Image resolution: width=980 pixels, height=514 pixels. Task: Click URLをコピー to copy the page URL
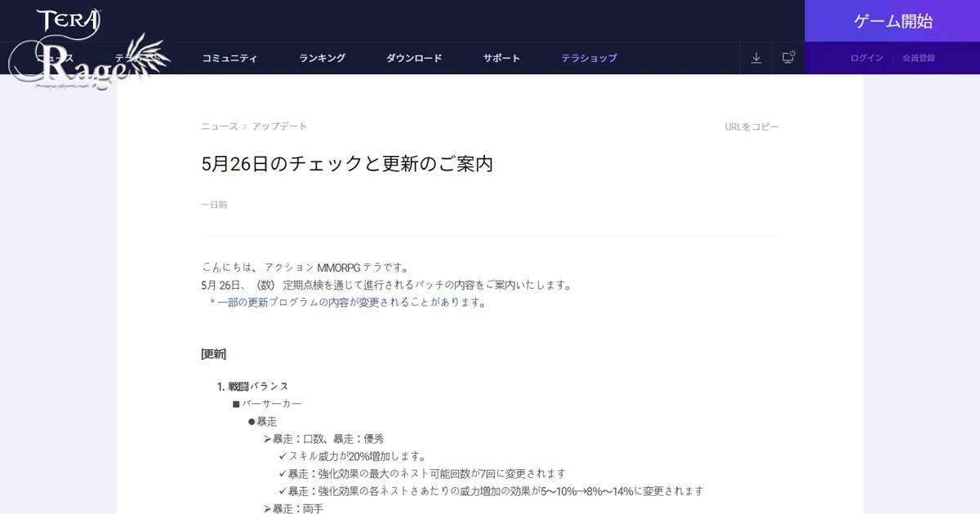[751, 126]
